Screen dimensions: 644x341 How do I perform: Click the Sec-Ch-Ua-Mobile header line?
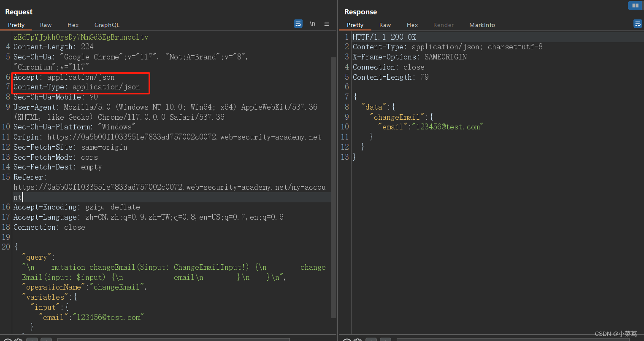tap(56, 97)
